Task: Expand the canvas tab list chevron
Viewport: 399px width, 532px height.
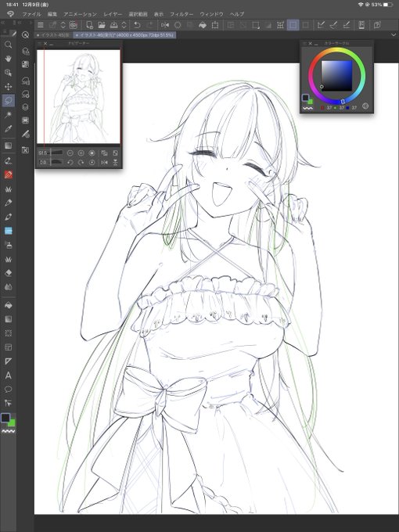Action: (394, 35)
